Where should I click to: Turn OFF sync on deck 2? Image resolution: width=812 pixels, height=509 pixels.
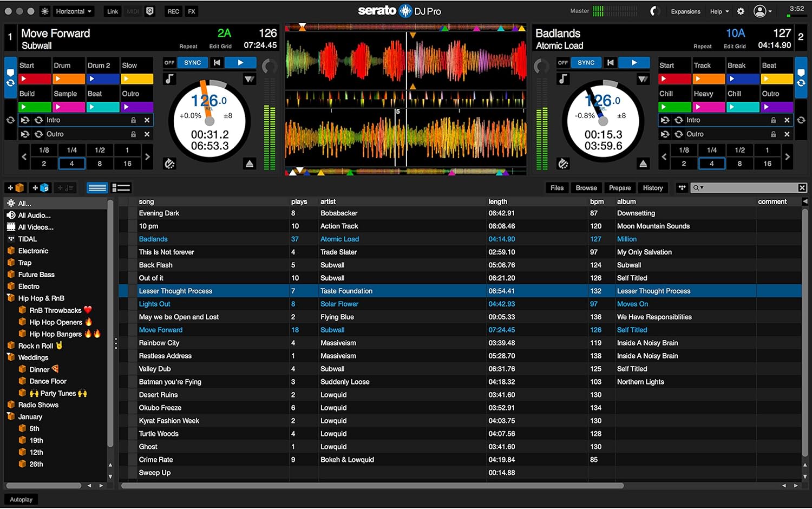[x=563, y=63]
